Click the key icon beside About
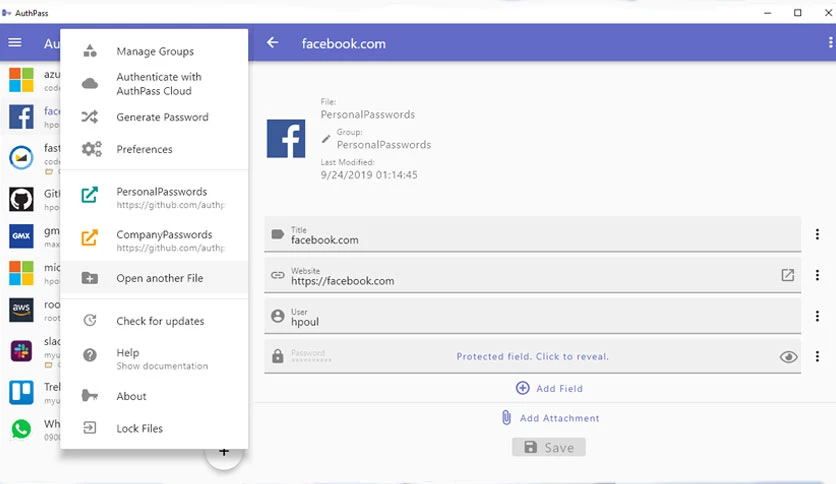The width and height of the screenshot is (836, 484). pyautogui.click(x=90, y=396)
